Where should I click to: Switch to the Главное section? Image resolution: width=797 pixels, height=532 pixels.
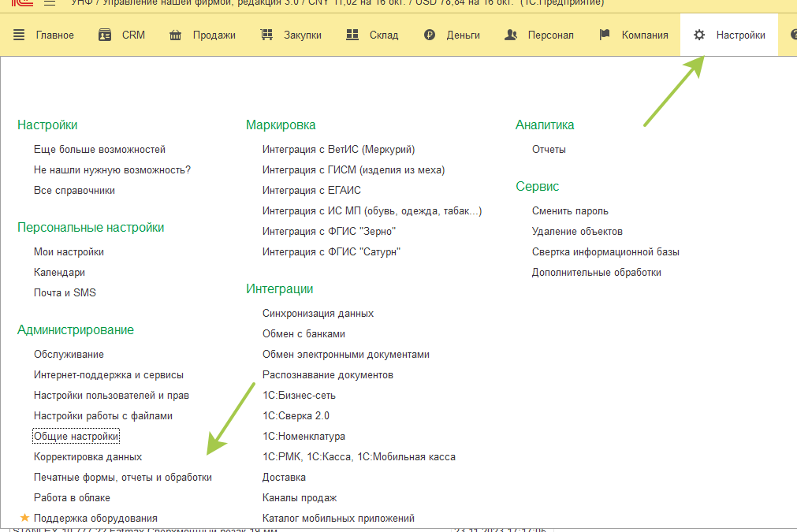44,35
